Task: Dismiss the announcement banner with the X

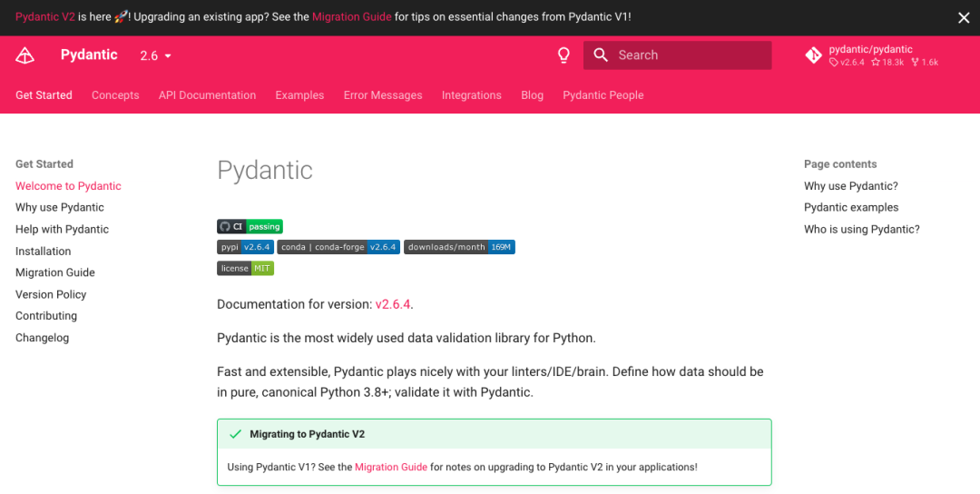Action: [x=964, y=17]
